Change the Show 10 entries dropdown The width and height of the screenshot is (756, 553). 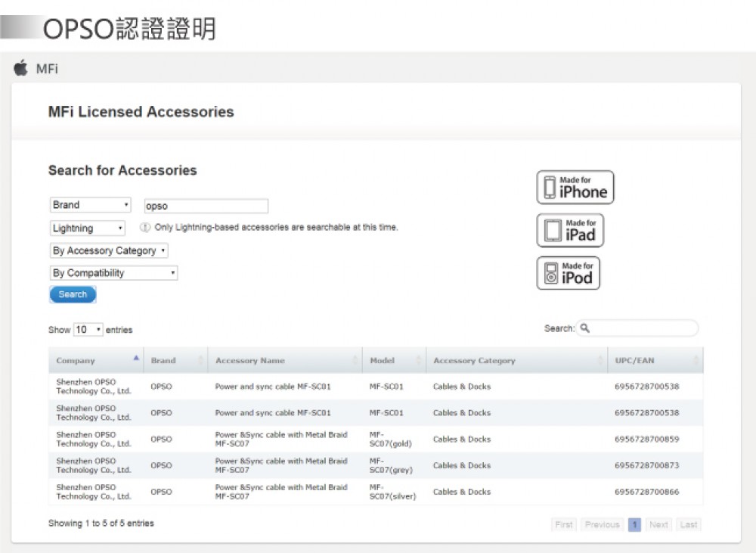(88, 330)
